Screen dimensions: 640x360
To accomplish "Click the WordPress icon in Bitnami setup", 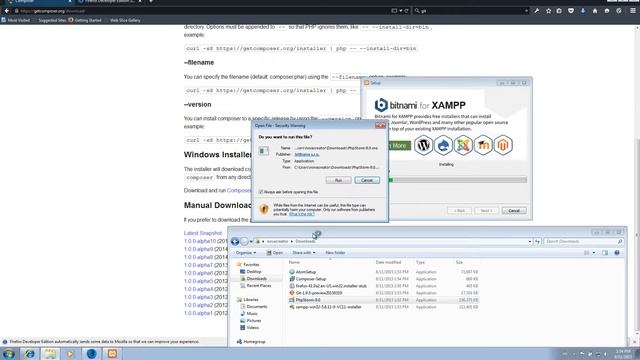I will (423, 145).
